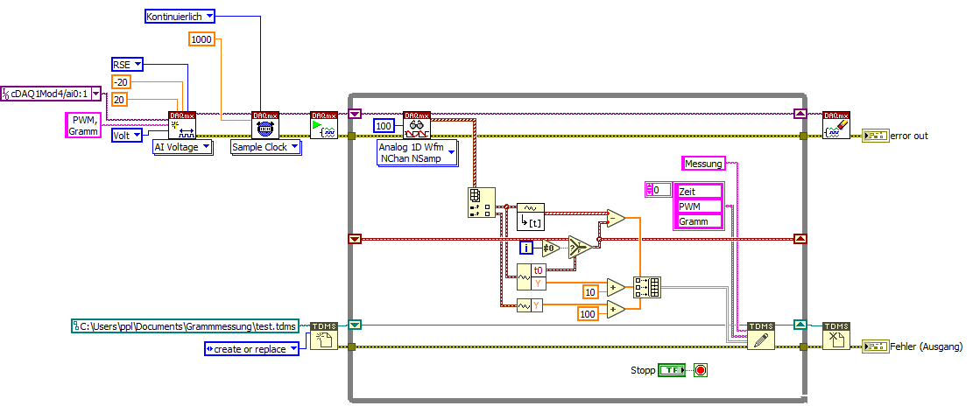This screenshot has width=980, height=420.
Task: Select the TDMS Open file node
Action: pyautogui.click(x=324, y=336)
